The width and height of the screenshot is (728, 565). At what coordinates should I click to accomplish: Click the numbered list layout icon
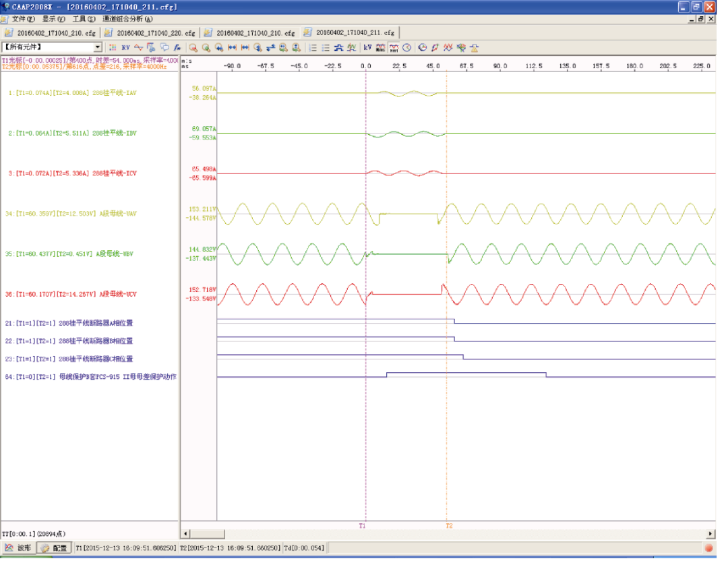pos(313,48)
